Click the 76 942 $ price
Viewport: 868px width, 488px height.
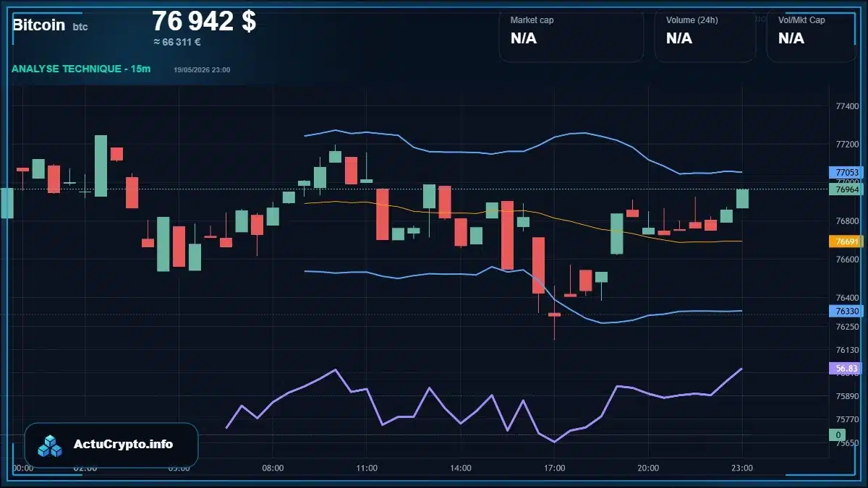click(x=204, y=21)
